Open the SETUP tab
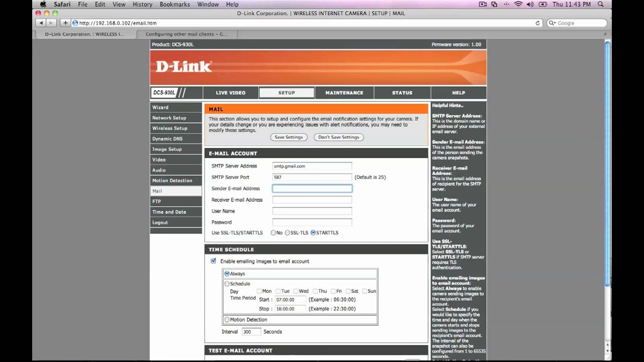The width and height of the screenshot is (644, 362). coord(287,93)
